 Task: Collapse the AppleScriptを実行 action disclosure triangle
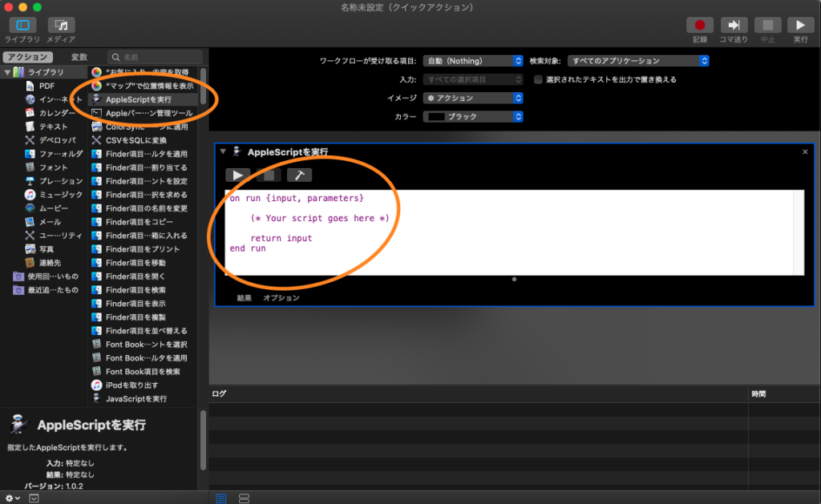(x=223, y=151)
